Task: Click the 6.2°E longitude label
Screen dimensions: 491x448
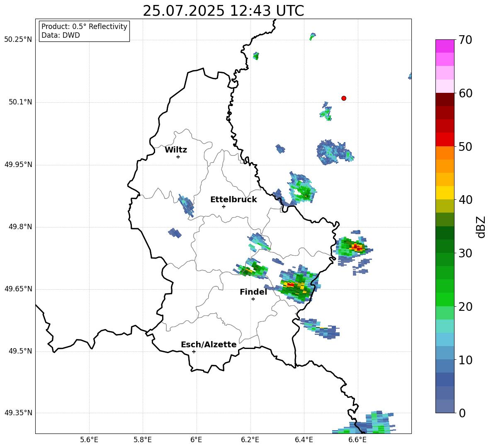Action: click(x=250, y=440)
